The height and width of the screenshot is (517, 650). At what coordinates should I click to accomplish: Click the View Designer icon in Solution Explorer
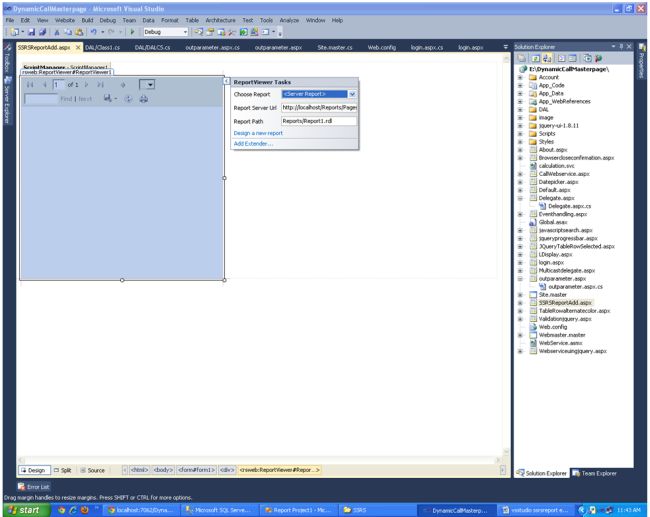click(572, 58)
